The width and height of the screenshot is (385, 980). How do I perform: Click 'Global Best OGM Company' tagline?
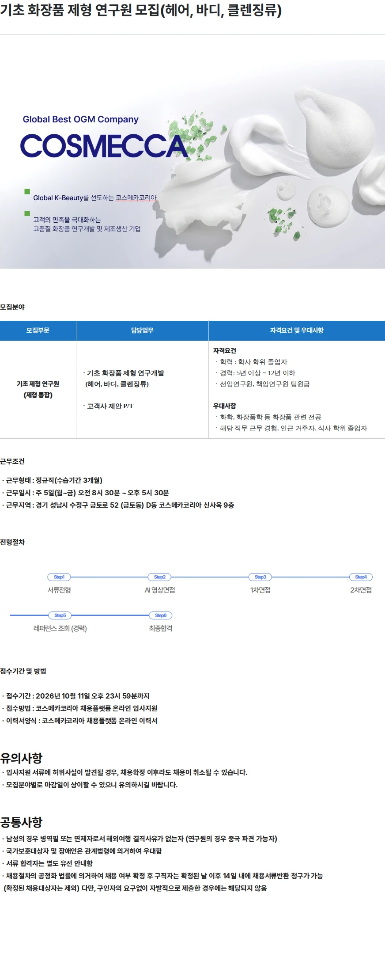(80, 119)
